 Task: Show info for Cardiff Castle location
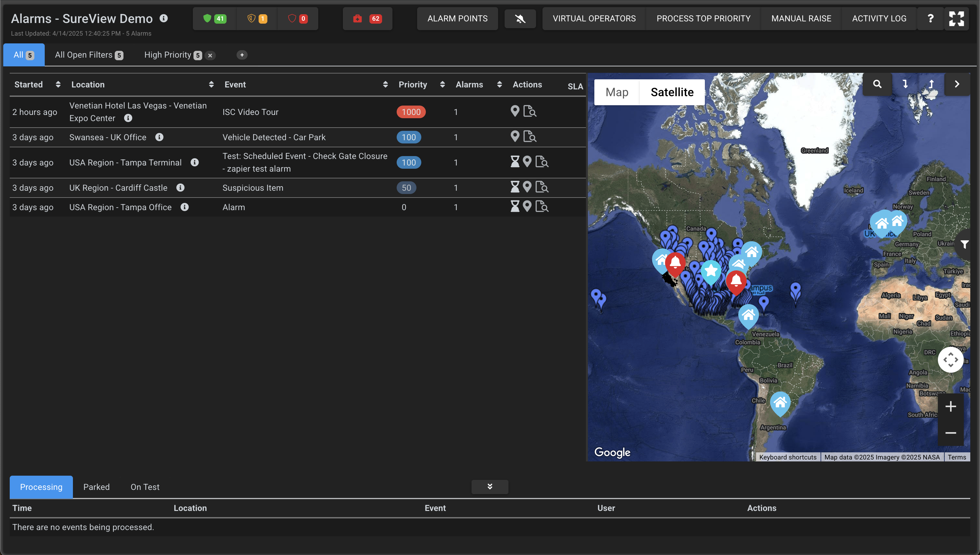(x=181, y=187)
